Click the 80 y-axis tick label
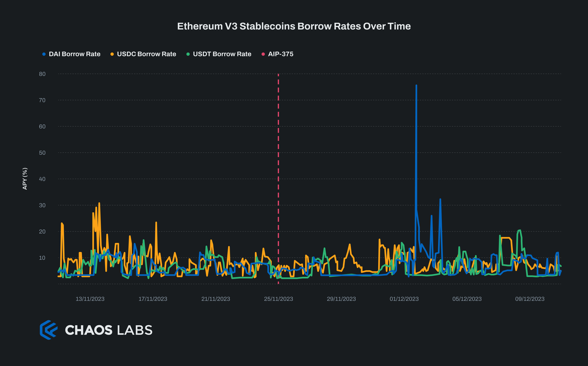This screenshot has width=588, height=366. point(42,74)
